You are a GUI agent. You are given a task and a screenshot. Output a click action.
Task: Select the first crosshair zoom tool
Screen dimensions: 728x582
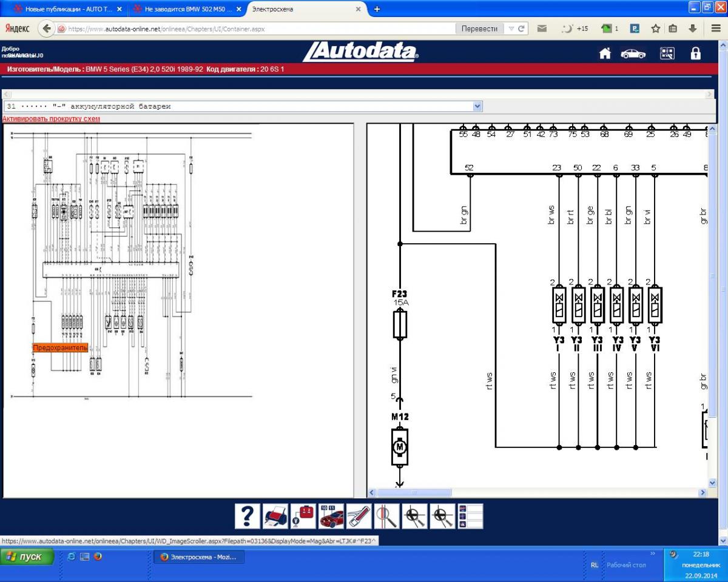pos(414,516)
